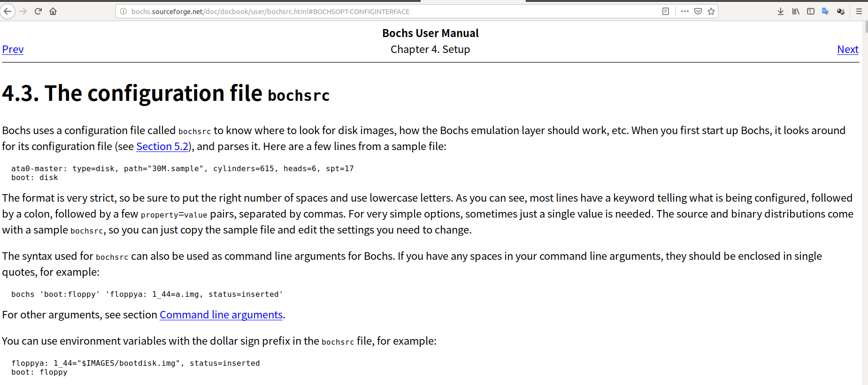Viewport: 868px width, 385px height.
Task: Follow the Prev navigation link
Action: point(13,49)
